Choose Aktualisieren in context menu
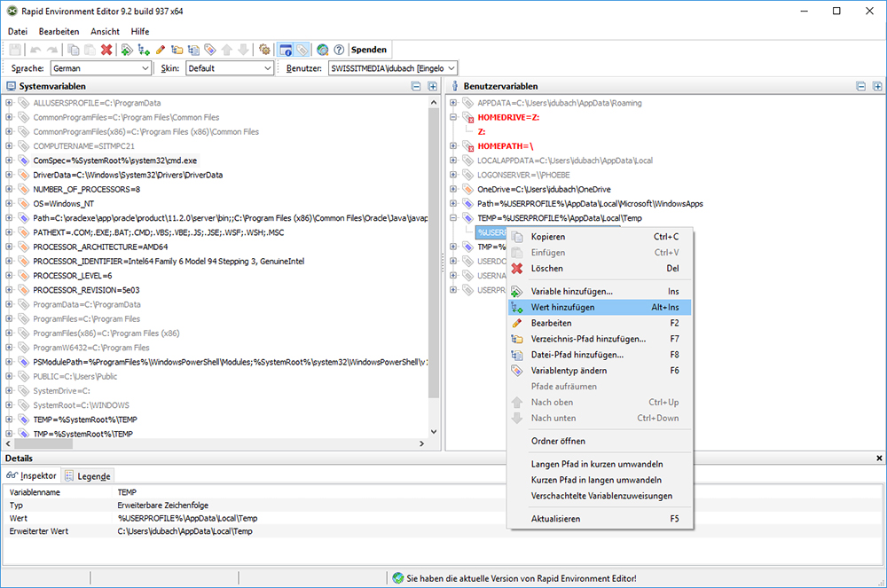 point(600,519)
